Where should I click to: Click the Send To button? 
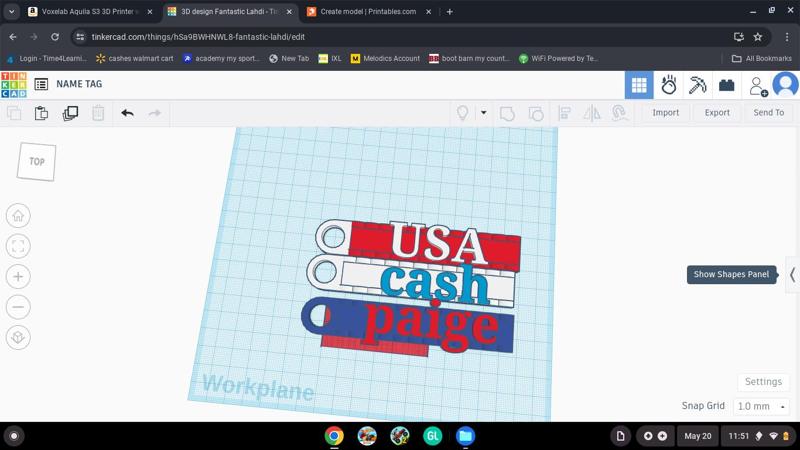tap(768, 113)
